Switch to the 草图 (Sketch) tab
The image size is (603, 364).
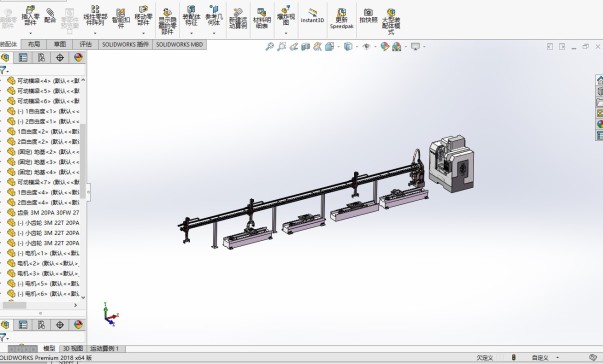pos(60,45)
